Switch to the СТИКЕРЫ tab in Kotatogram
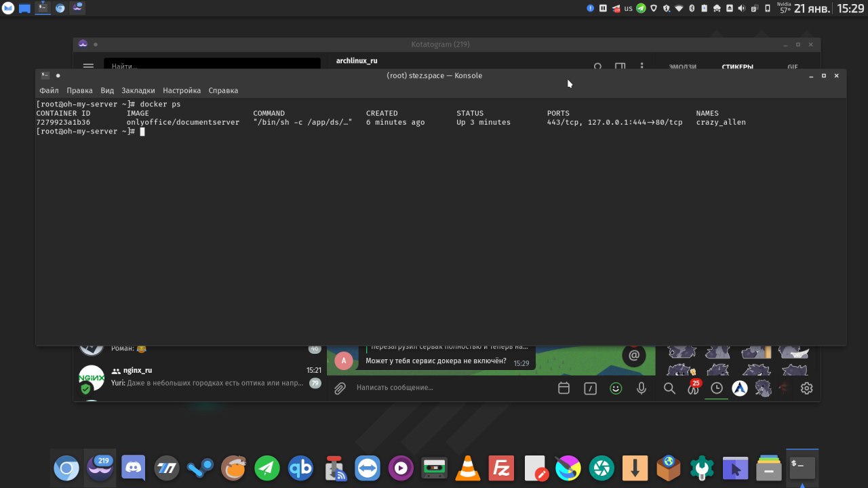 pyautogui.click(x=737, y=67)
